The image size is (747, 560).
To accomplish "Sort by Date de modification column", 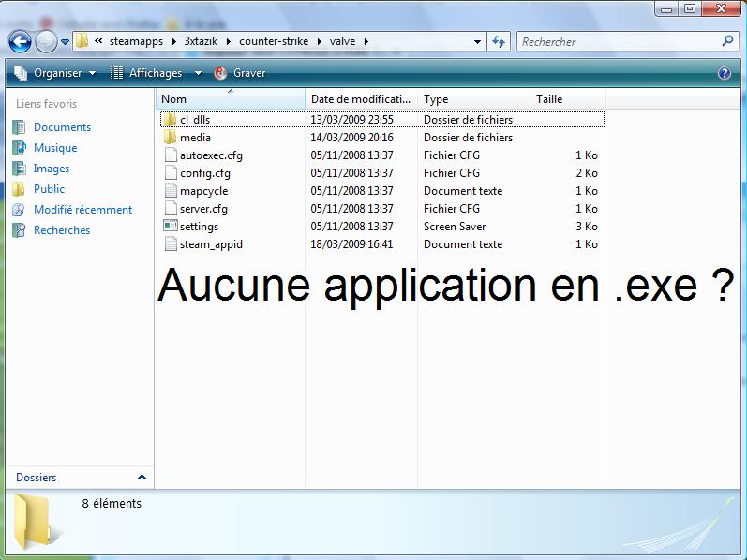I will click(x=360, y=99).
